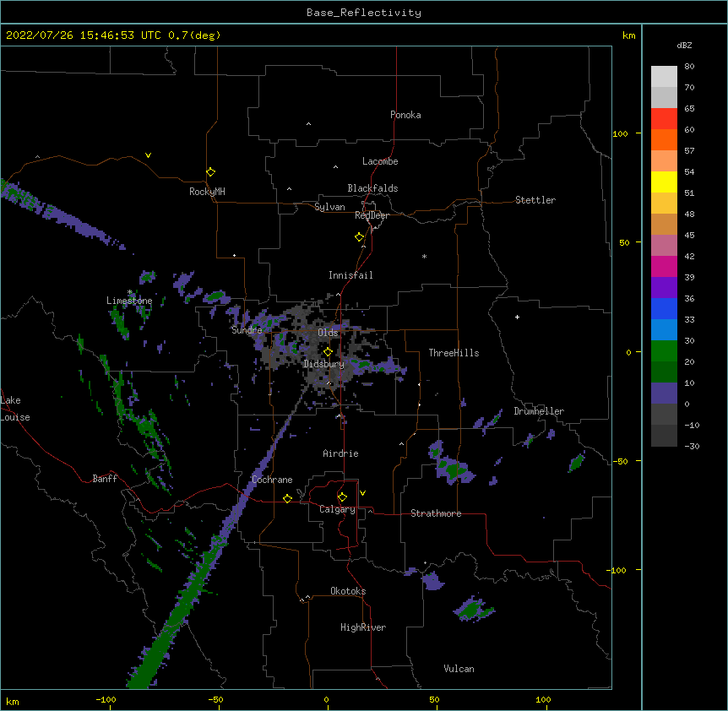
Task: Click the yellow station marker near RockyMH
Action: (210, 172)
